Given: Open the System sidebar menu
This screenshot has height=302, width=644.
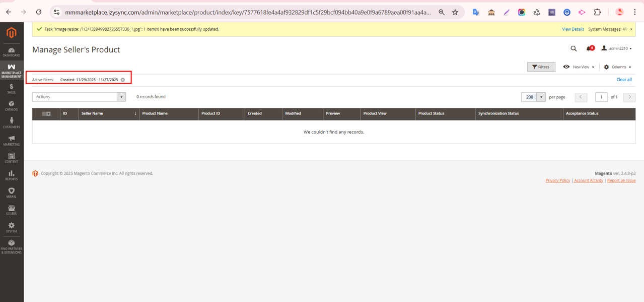Looking at the screenshot, I should tap(12, 227).
